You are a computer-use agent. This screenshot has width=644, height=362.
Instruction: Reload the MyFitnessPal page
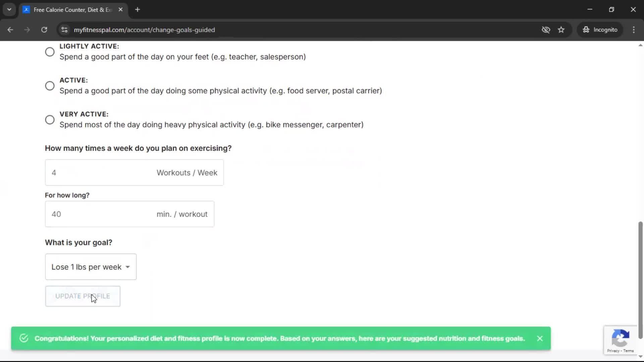[44, 29]
